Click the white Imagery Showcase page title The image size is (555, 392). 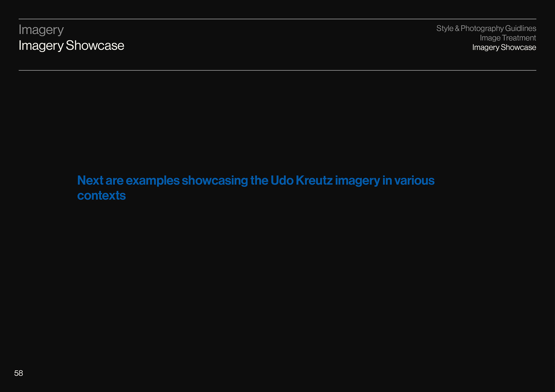(x=71, y=45)
